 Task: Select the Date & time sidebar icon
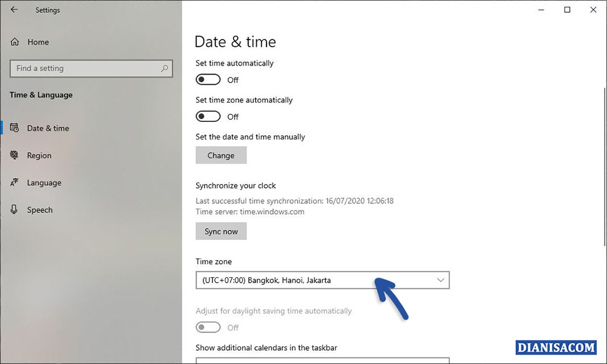click(x=13, y=128)
